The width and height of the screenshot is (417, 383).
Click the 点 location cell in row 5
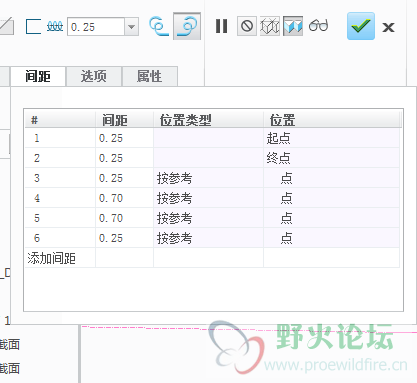tap(332, 218)
